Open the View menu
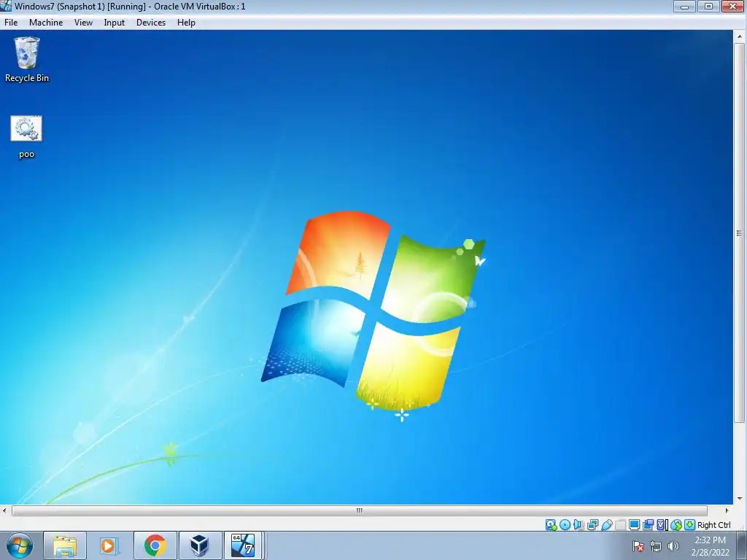Screen dimensions: 747x560 pyautogui.click(x=83, y=23)
